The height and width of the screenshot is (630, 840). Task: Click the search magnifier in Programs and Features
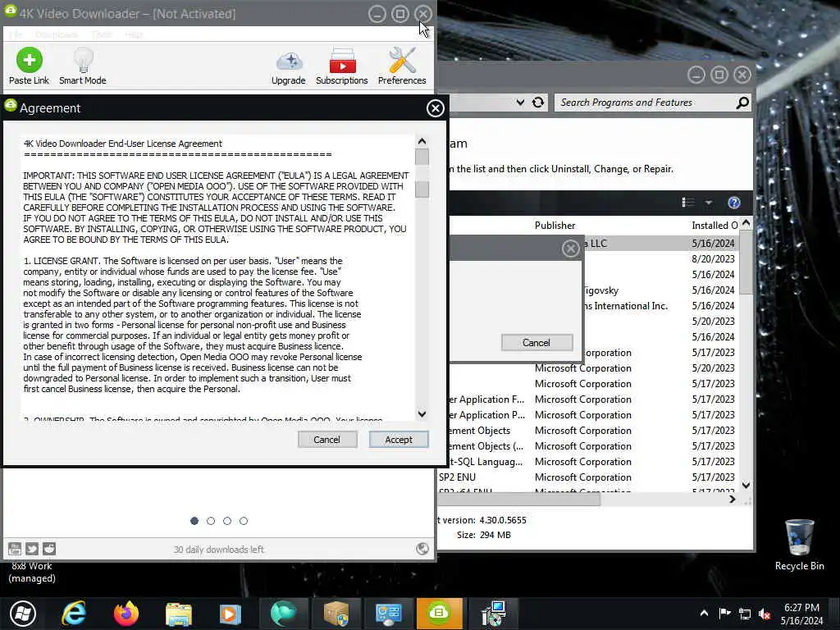742,103
